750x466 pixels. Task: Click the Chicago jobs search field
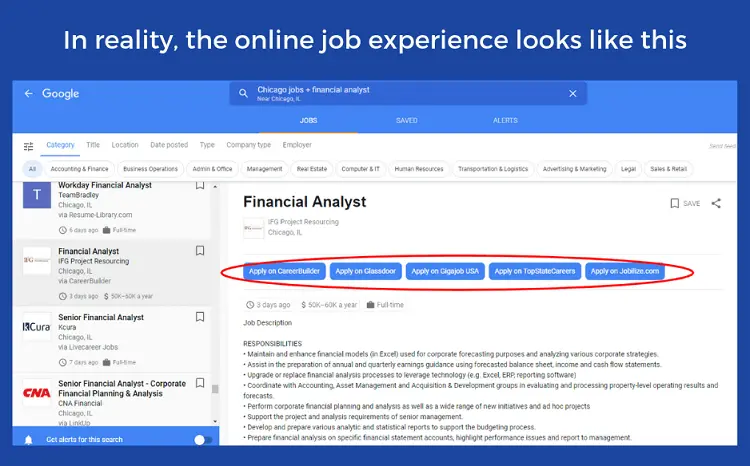pyautogui.click(x=408, y=93)
